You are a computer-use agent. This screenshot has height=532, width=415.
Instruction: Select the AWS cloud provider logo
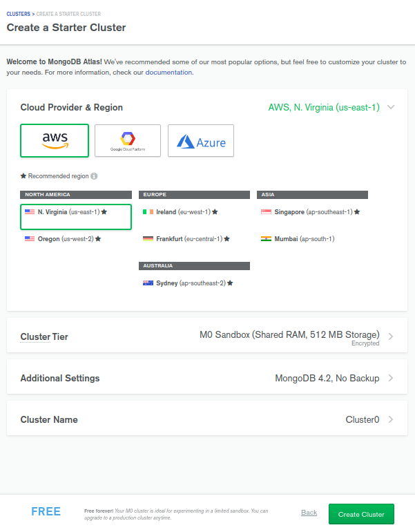point(55,140)
